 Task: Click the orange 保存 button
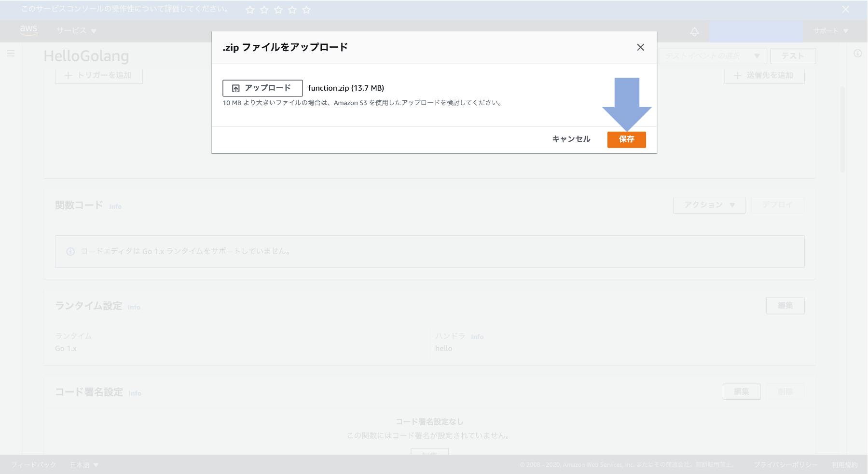point(626,139)
